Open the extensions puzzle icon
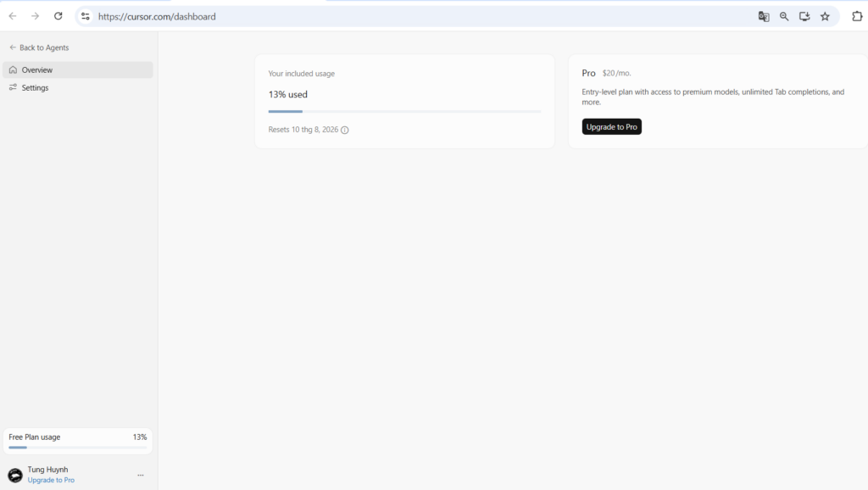The height and width of the screenshot is (490, 868). click(x=857, y=16)
